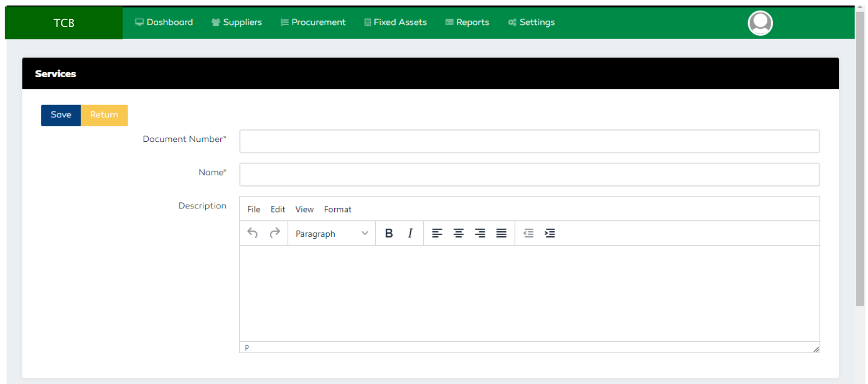Decrease indent of paragraph

[528, 233]
